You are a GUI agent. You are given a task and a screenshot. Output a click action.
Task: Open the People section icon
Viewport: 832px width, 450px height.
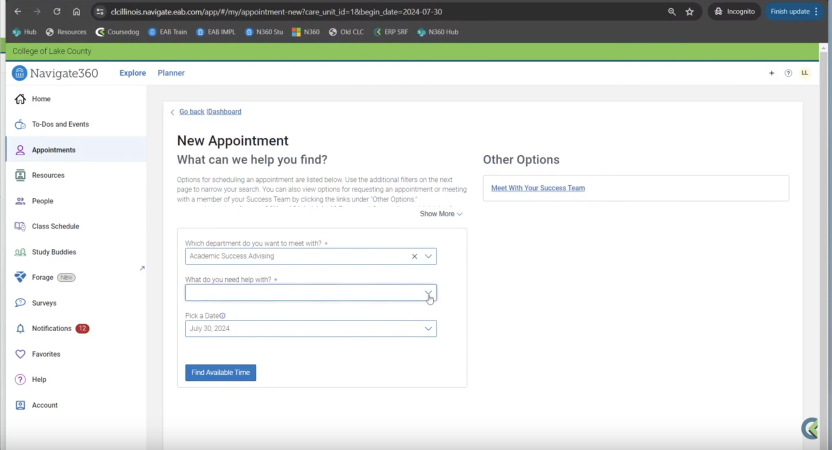(x=20, y=201)
